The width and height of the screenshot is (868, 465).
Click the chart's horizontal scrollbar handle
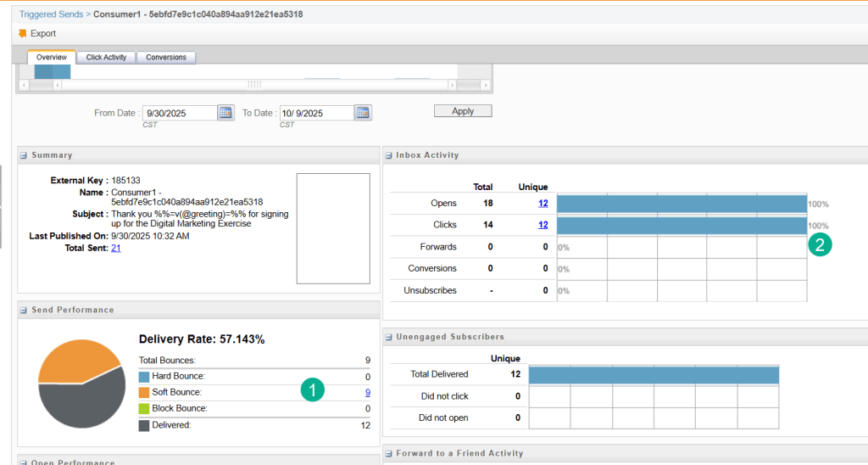click(x=254, y=85)
